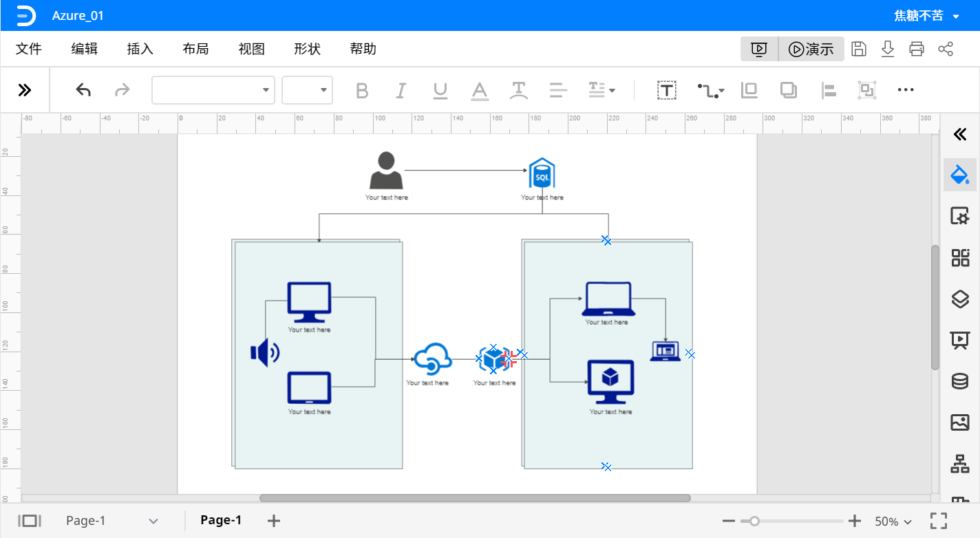This screenshot has width=980, height=538.
Task: Expand the left shapes panel
Action: [25, 90]
